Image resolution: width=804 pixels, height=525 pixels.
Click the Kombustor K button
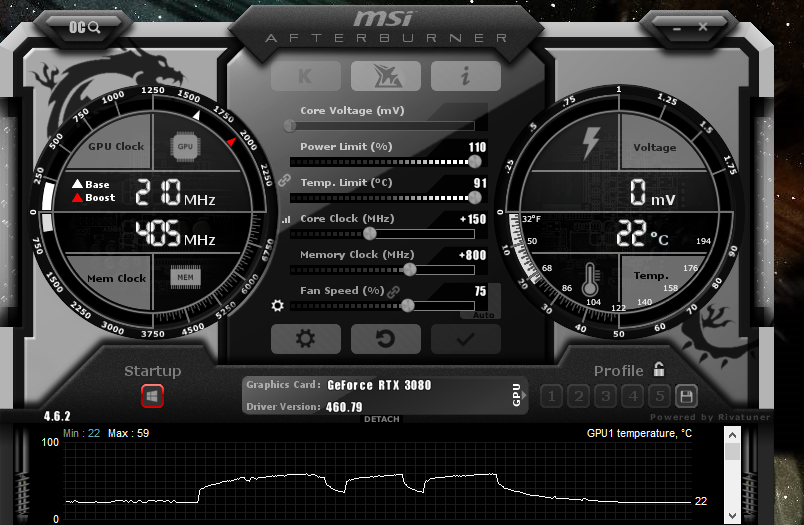coord(306,76)
